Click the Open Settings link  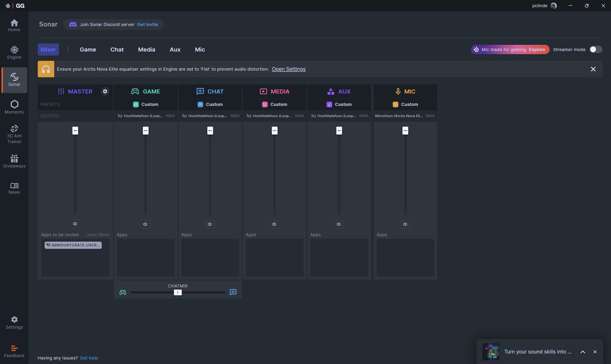pyautogui.click(x=288, y=69)
